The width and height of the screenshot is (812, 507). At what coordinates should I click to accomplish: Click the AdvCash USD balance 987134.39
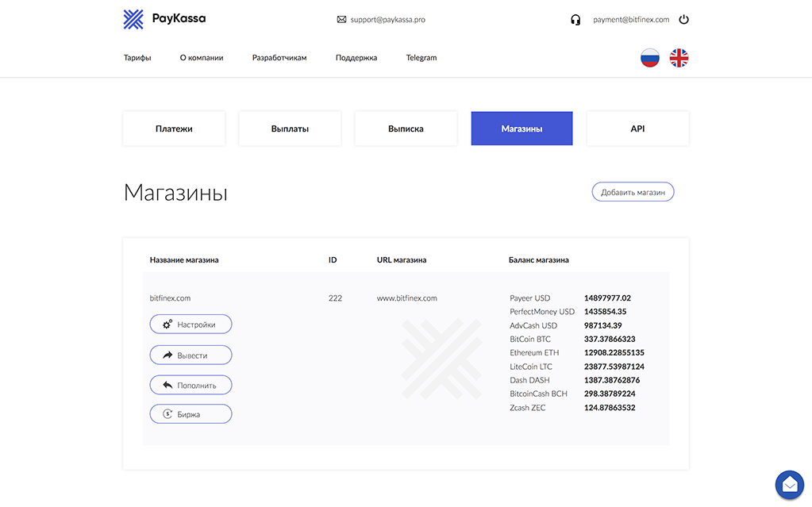(x=602, y=326)
